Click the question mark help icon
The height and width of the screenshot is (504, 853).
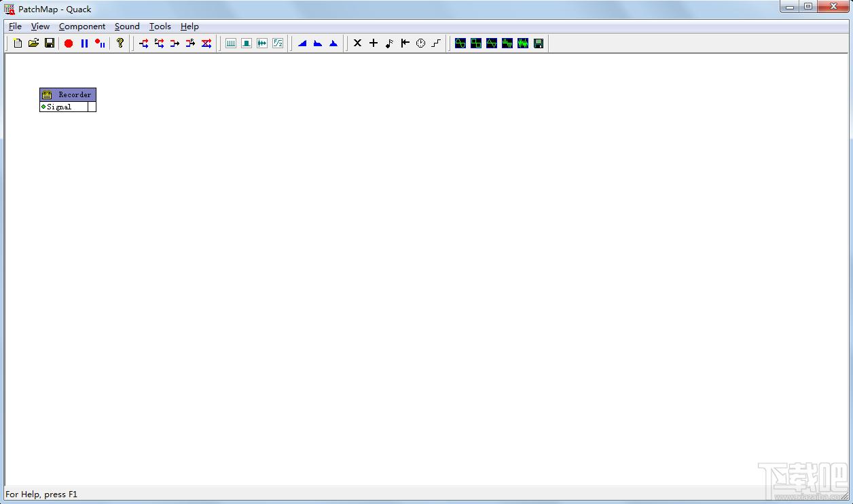click(x=120, y=43)
